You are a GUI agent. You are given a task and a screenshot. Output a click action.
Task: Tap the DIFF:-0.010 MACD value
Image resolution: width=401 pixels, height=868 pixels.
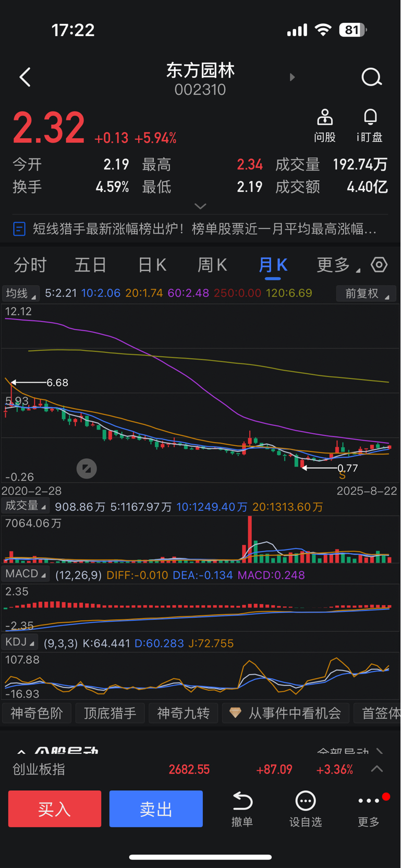137,575
